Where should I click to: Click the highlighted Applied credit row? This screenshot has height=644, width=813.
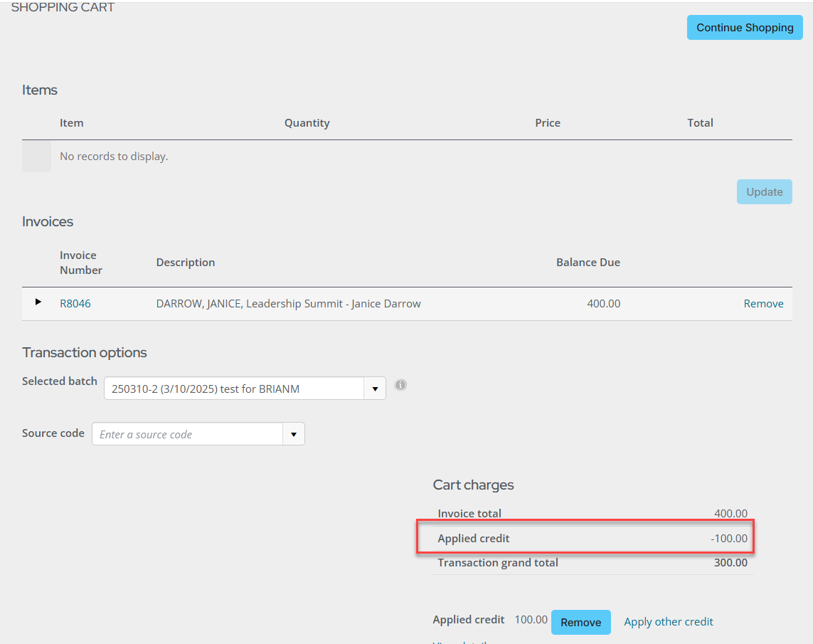[585, 539]
